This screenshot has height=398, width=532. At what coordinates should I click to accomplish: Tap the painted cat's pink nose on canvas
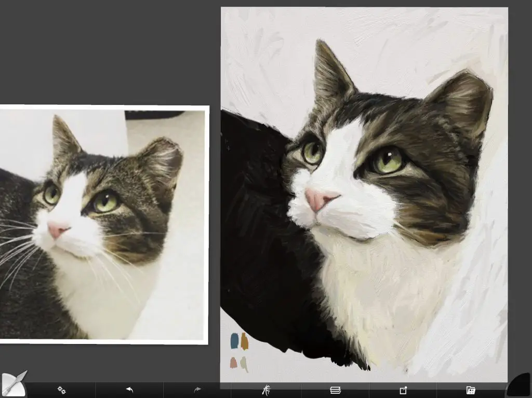pos(320,200)
